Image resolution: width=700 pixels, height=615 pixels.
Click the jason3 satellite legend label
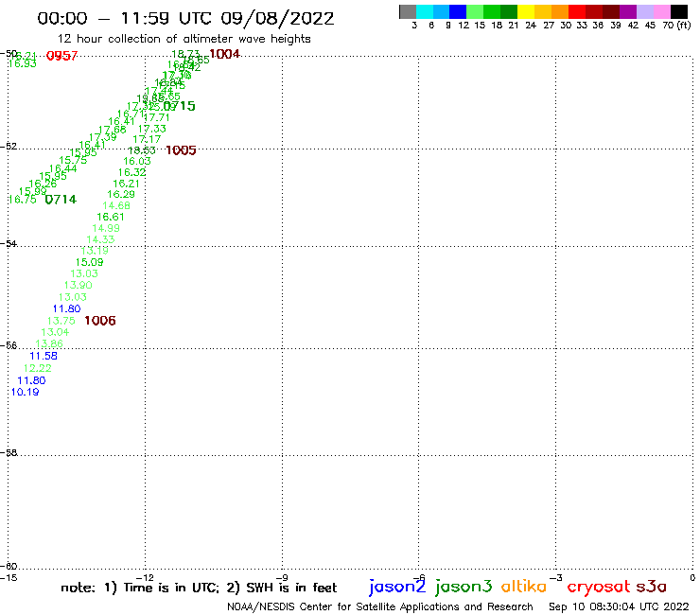pos(464,587)
